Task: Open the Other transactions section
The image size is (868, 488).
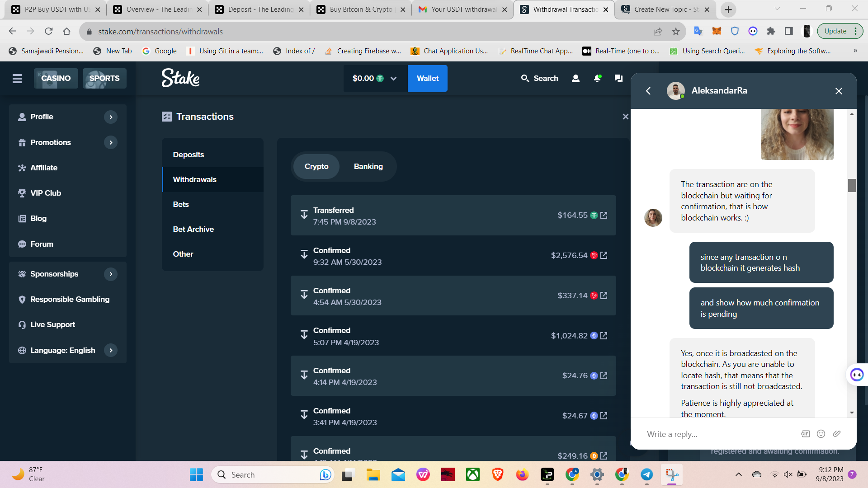Action: pos(212,254)
